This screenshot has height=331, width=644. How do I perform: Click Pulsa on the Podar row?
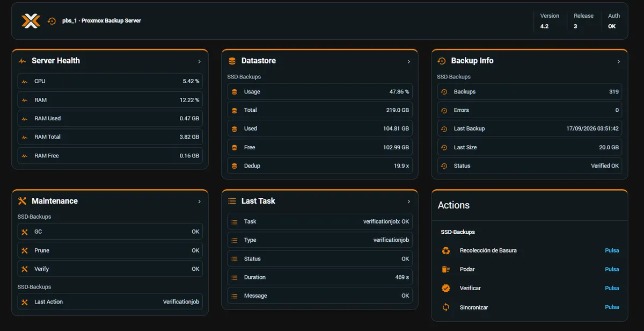612,269
